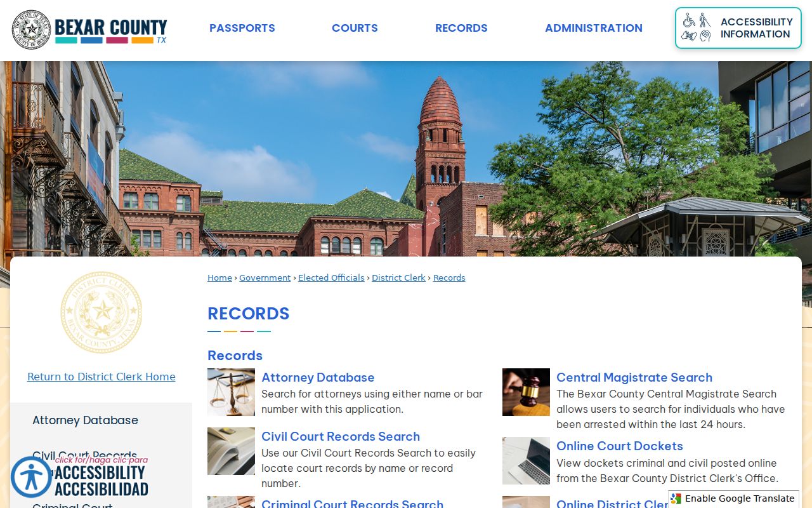Screen dimensions: 812x508
Task: Open Online Court Dockets link
Action: click(x=620, y=446)
